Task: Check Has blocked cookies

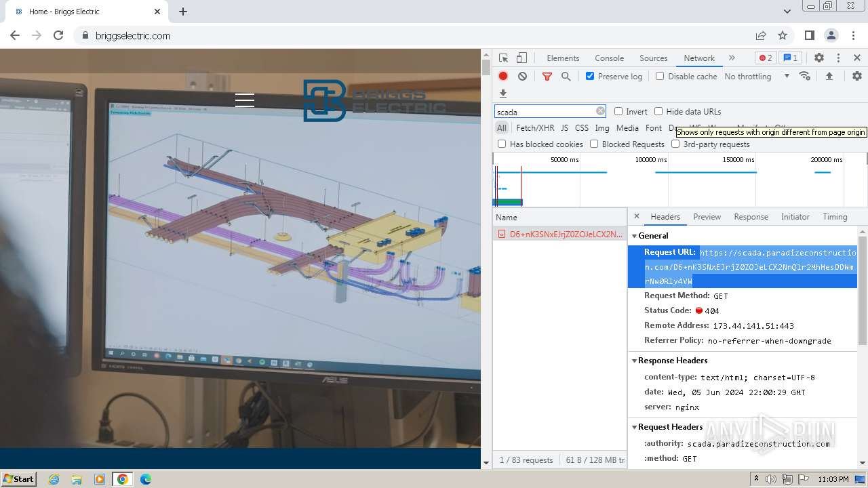Action: [x=502, y=144]
